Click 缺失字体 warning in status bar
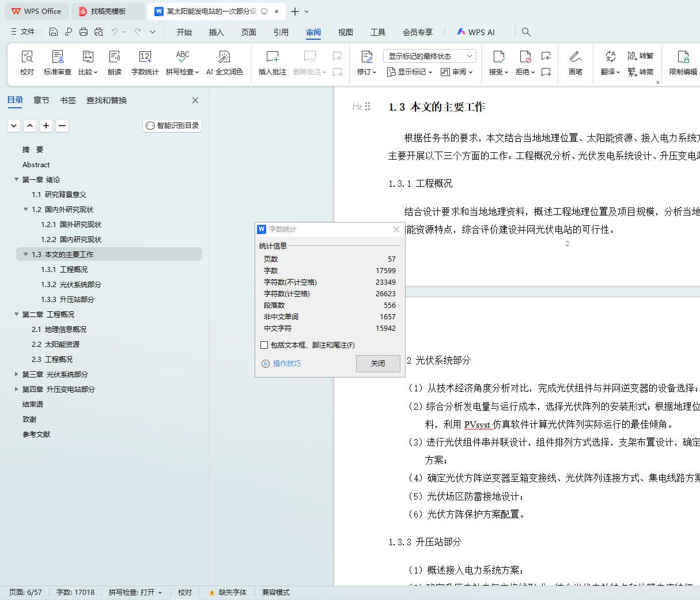700x600 pixels. click(x=228, y=593)
